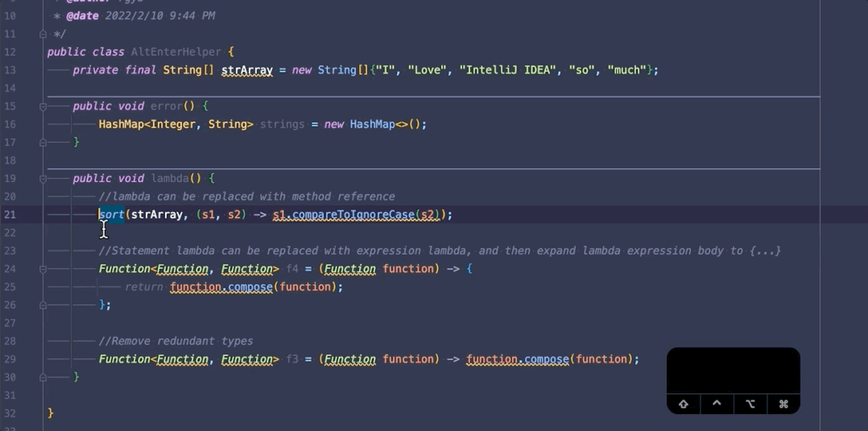Click fold end marker on line 17
The height and width of the screenshot is (431, 868).
click(43, 143)
